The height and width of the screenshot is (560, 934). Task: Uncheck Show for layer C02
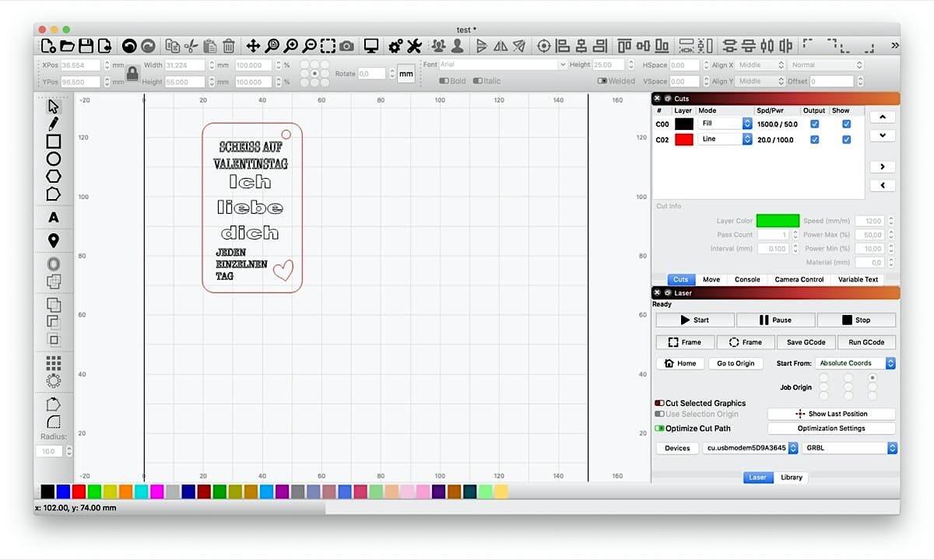click(x=846, y=140)
